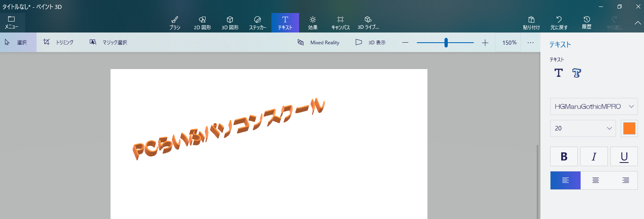Select the テキスト text tab
The width and height of the screenshot is (644, 219).
[285, 23]
